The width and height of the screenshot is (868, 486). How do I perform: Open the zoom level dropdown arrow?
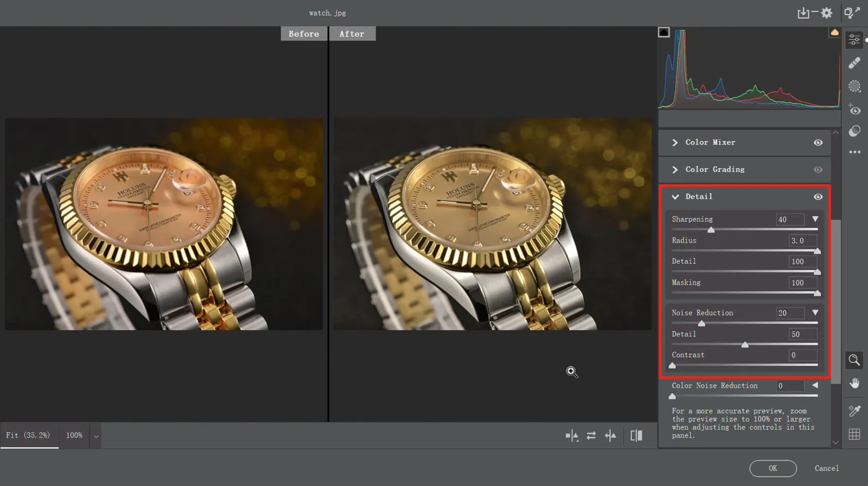pyautogui.click(x=96, y=436)
